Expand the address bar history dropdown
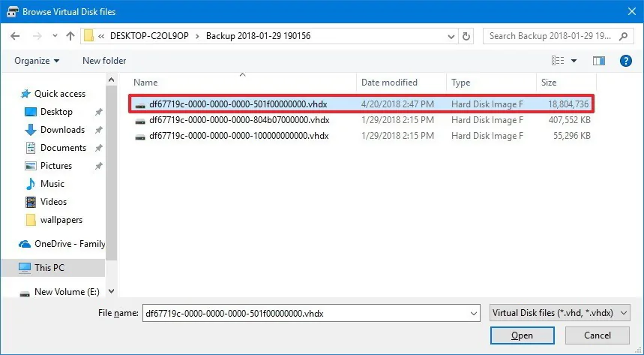The image size is (644, 355). (x=451, y=36)
